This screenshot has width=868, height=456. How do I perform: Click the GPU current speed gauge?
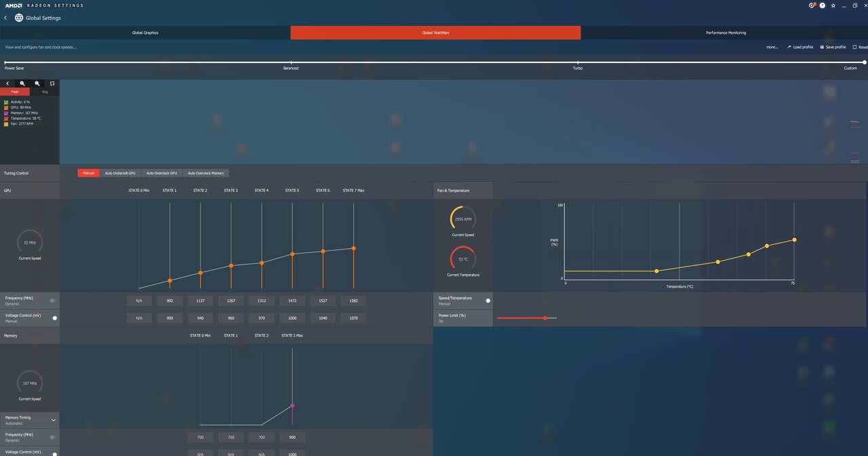[x=30, y=242]
